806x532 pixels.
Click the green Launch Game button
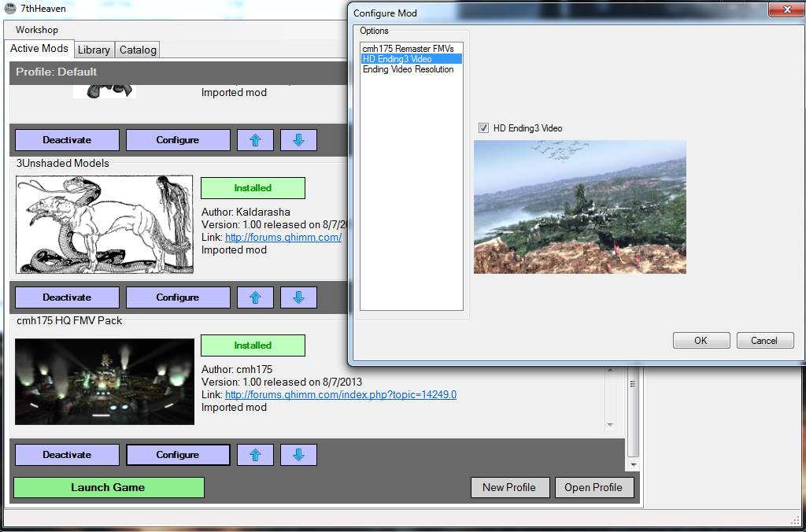[x=109, y=487]
